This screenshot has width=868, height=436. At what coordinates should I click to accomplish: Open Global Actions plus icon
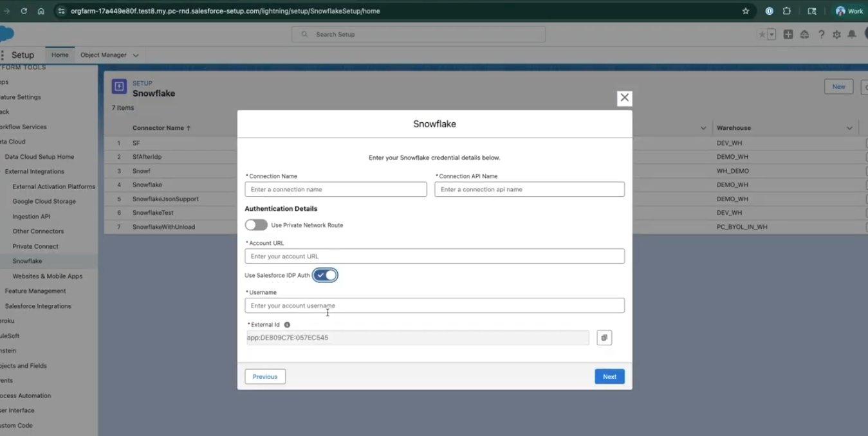[788, 34]
